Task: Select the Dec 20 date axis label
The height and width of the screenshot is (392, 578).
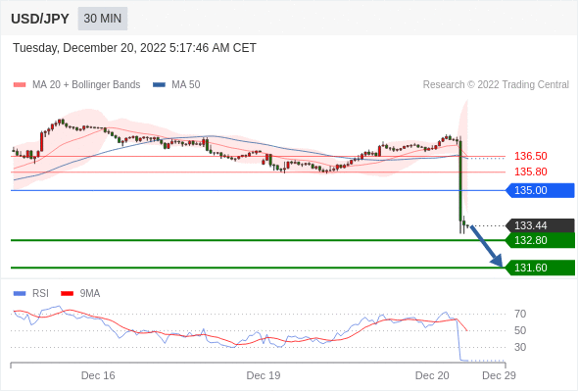Action: pos(432,375)
